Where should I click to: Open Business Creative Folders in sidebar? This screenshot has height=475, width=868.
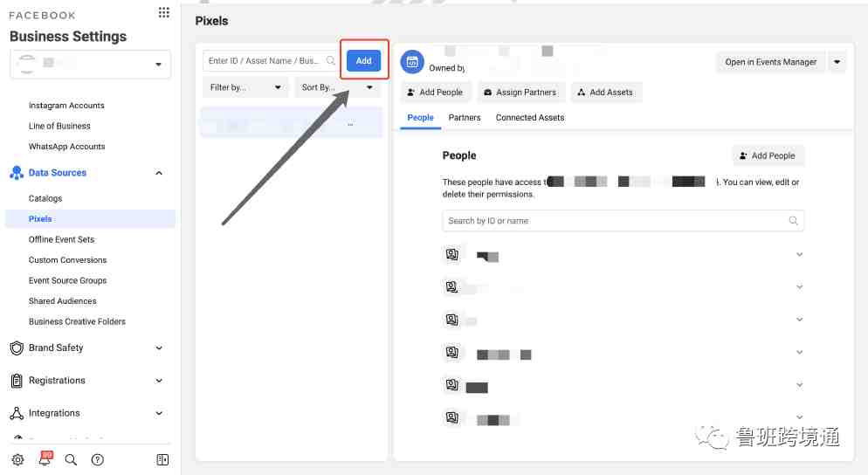click(x=77, y=321)
